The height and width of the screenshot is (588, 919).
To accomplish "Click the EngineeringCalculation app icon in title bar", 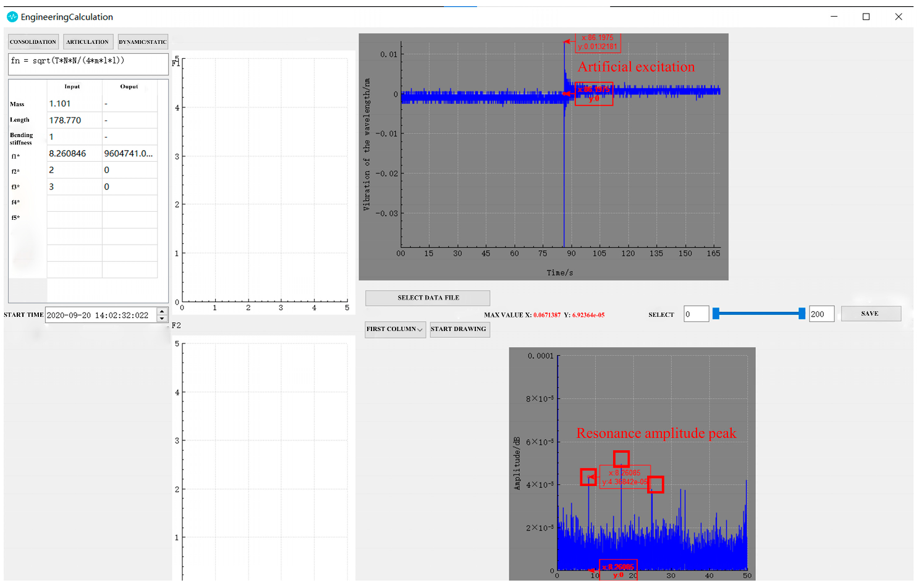I will [x=12, y=17].
